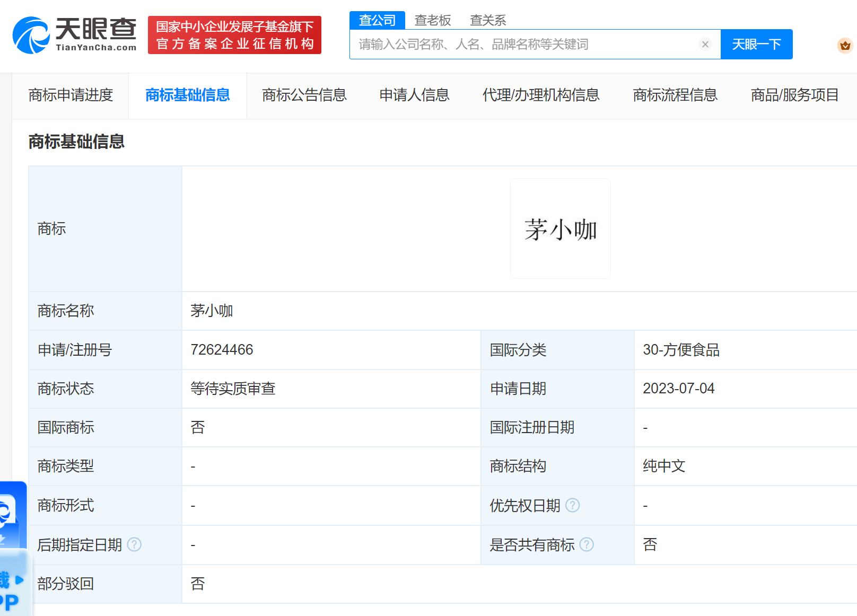Click help icon beside 优先权日期

tap(573, 505)
